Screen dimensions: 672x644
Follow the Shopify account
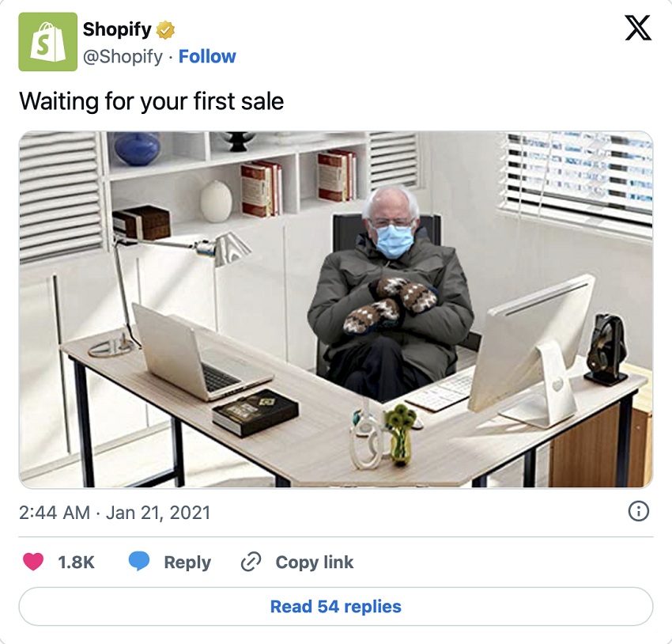207,56
